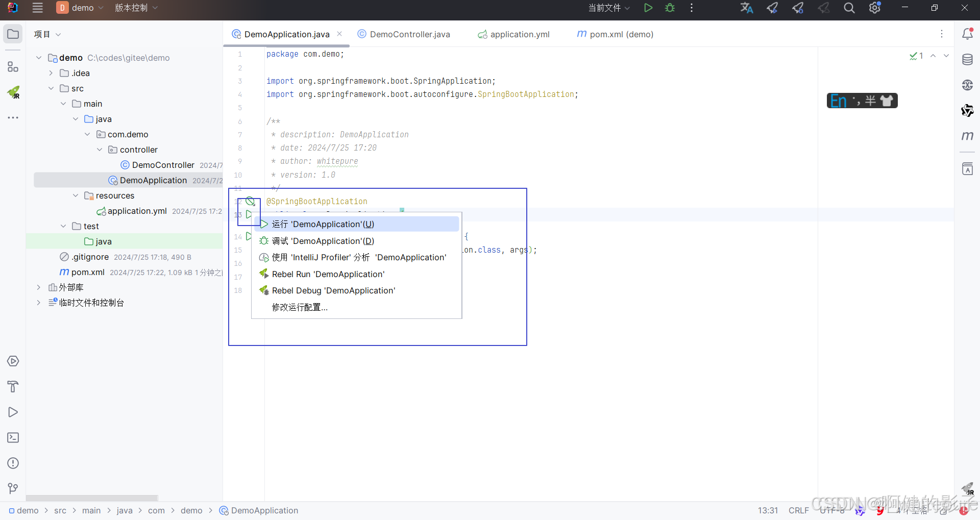Viewport: 980px width, 520px height.
Task: Choose 调试 'DemoApplication'(D) menu item
Action: click(x=357, y=241)
